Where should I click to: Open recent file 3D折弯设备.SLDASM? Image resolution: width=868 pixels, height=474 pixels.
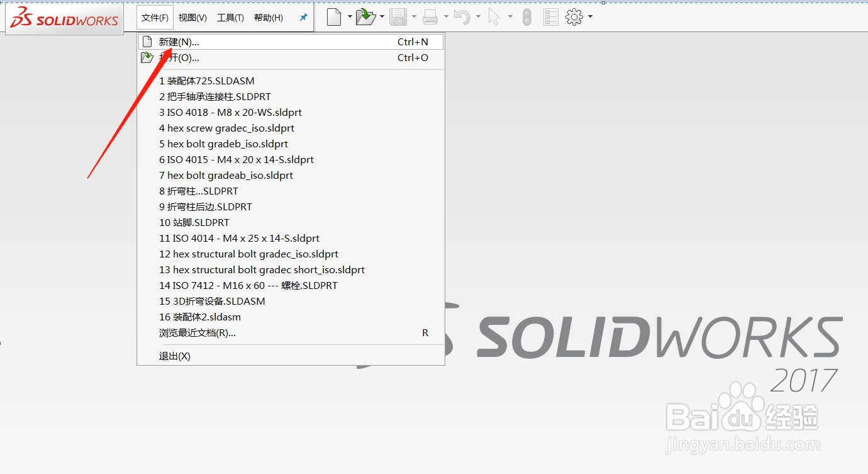pos(291,302)
